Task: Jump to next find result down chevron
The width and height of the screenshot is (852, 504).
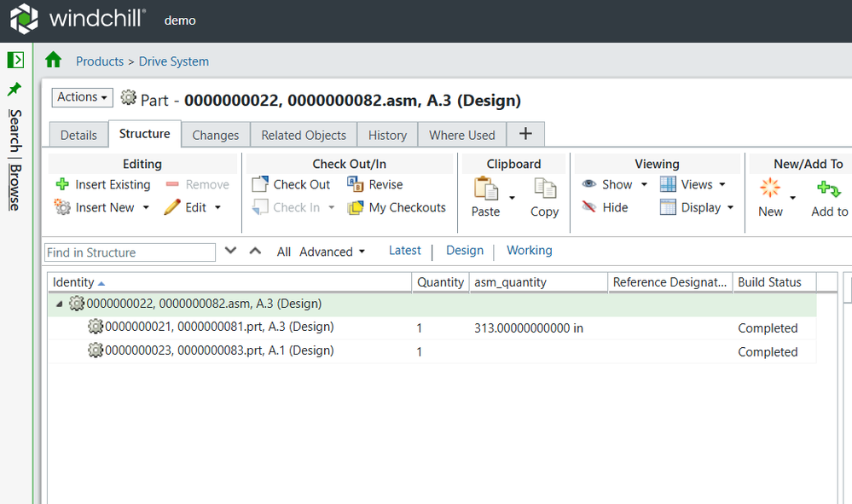Action: pyautogui.click(x=231, y=251)
